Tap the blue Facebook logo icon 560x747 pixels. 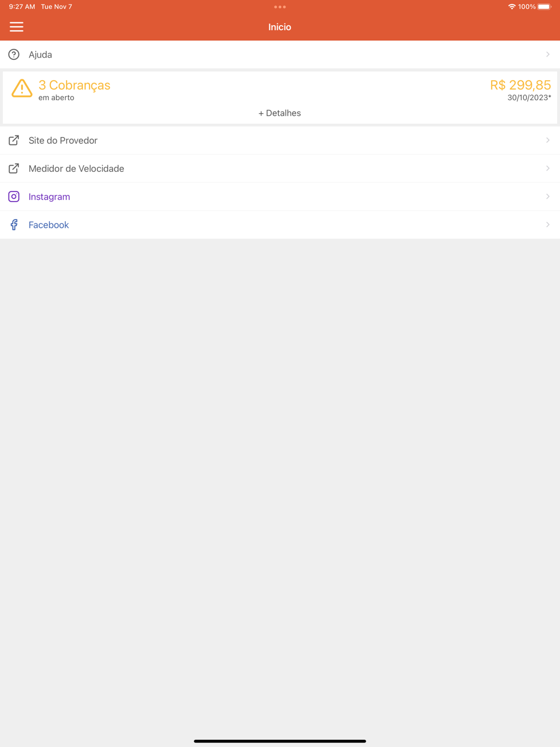click(x=14, y=225)
